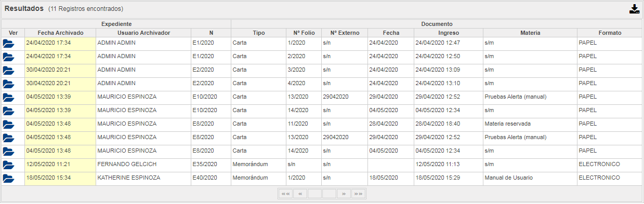Image resolution: width=644 pixels, height=204 pixels.
Task: Click the Ingreso column header
Action: click(449, 33)
